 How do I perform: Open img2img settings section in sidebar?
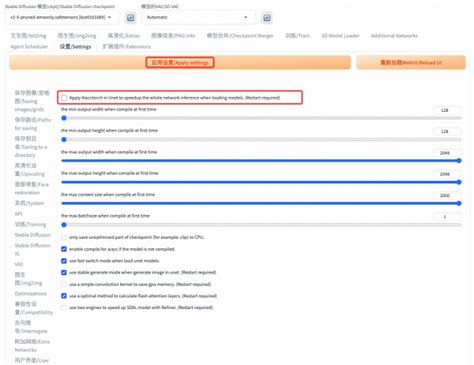pyautogui.click(x=28, y=279)
